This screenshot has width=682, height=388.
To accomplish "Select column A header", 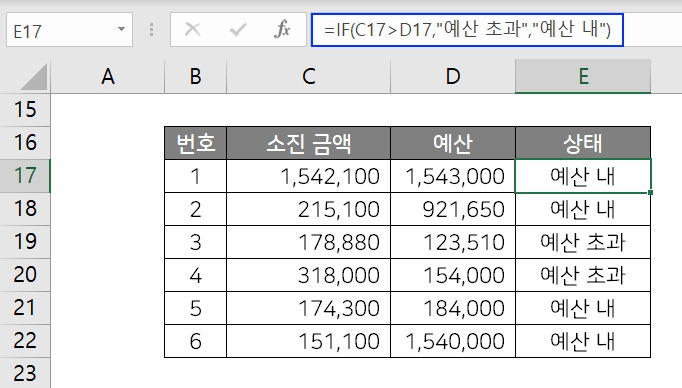I will [107, 76].
